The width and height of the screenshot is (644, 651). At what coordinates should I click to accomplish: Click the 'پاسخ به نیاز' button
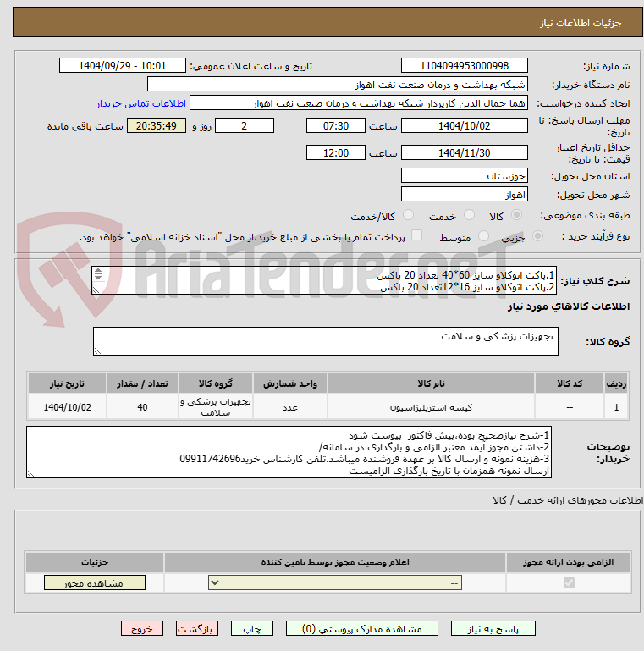pos(493,629)
